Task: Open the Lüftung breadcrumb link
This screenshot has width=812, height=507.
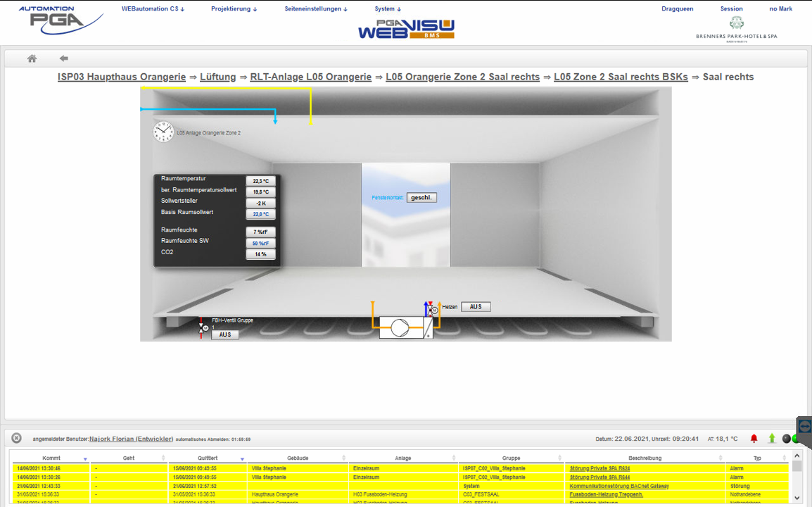Action: point(218,77)
